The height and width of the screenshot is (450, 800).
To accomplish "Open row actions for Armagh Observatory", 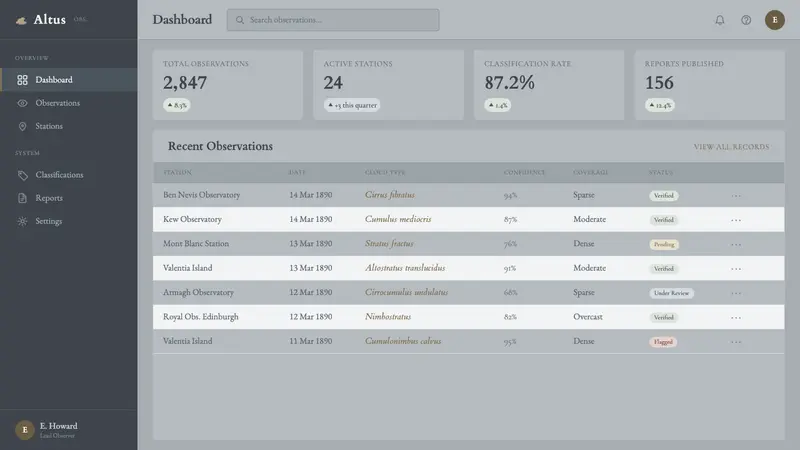I will (736, 293).
